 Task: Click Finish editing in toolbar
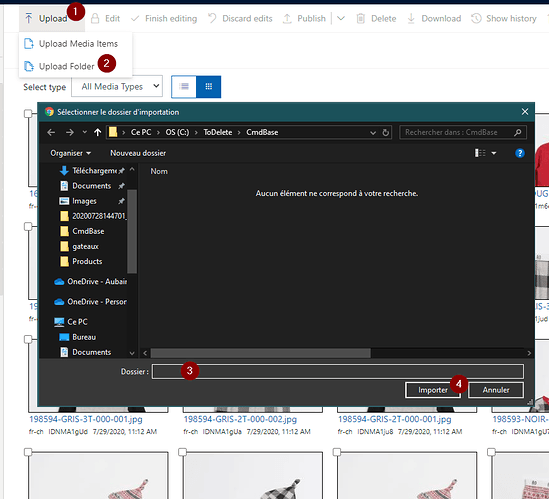(164, 19)
